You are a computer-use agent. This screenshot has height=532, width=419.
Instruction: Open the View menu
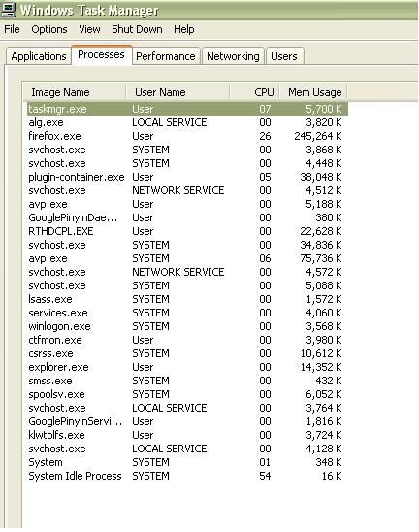[x=89, y=29]
